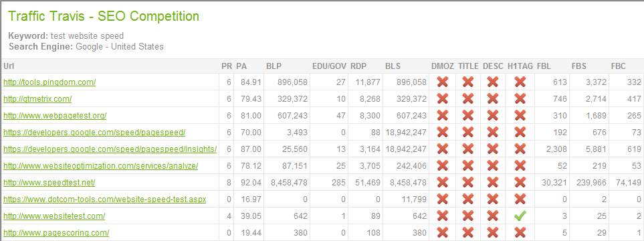
Task: Open the dotcom-tools website-speed-test.aspx link
Action: click(105, 199)
